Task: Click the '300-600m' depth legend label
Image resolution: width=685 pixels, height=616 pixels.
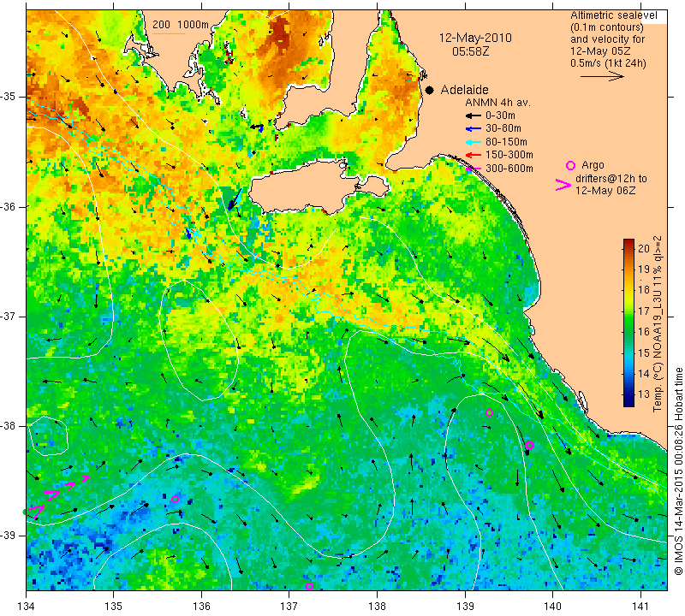Action: (509, 168)
